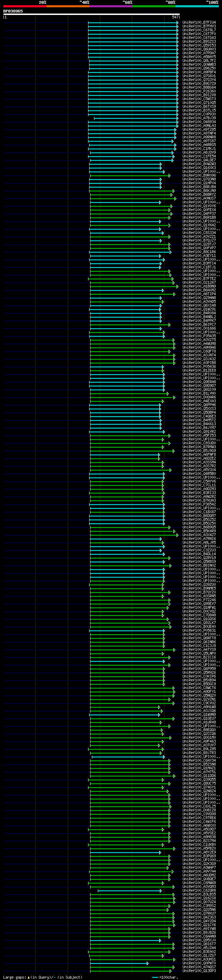Screen dimensions: 222x980
Task: Select label UniRef100_A1B8N9
Action: 199,286
